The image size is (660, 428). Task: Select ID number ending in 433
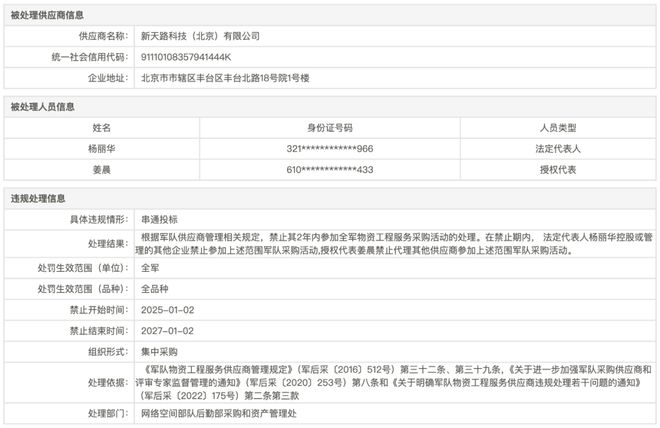(330, 170)
